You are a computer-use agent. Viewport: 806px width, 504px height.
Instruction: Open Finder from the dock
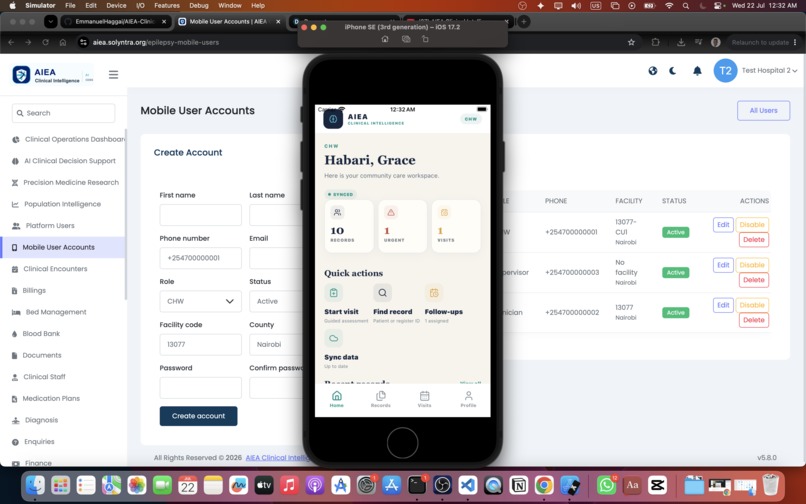[x=35, y=485]
